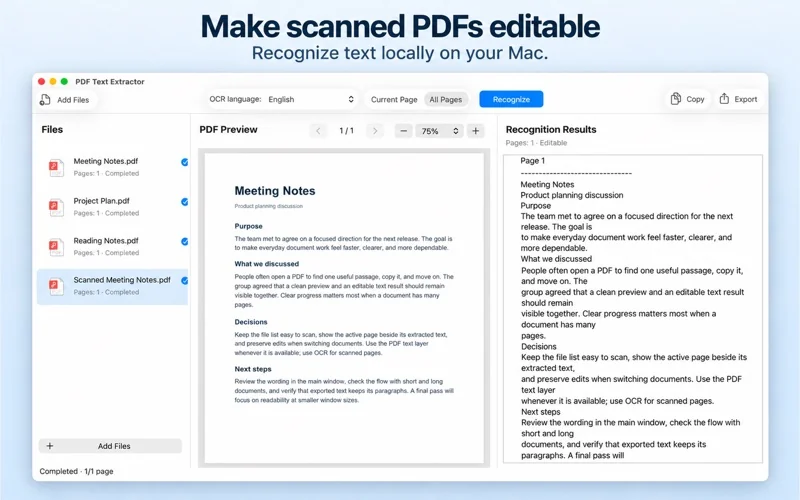
Task: Go to next page arrow in PDF Preview
Action: [x=375, y=131]
